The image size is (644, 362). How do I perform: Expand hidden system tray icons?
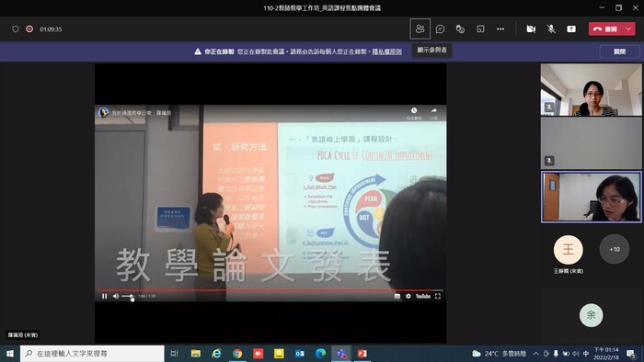pos(536,354)
